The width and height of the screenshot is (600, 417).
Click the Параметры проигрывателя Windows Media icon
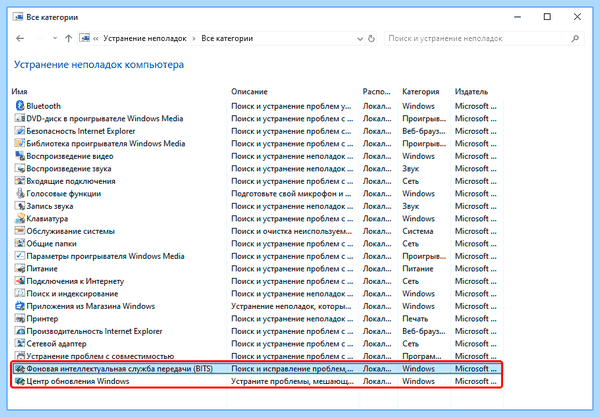pyautogui.click(x=20, y=256)
